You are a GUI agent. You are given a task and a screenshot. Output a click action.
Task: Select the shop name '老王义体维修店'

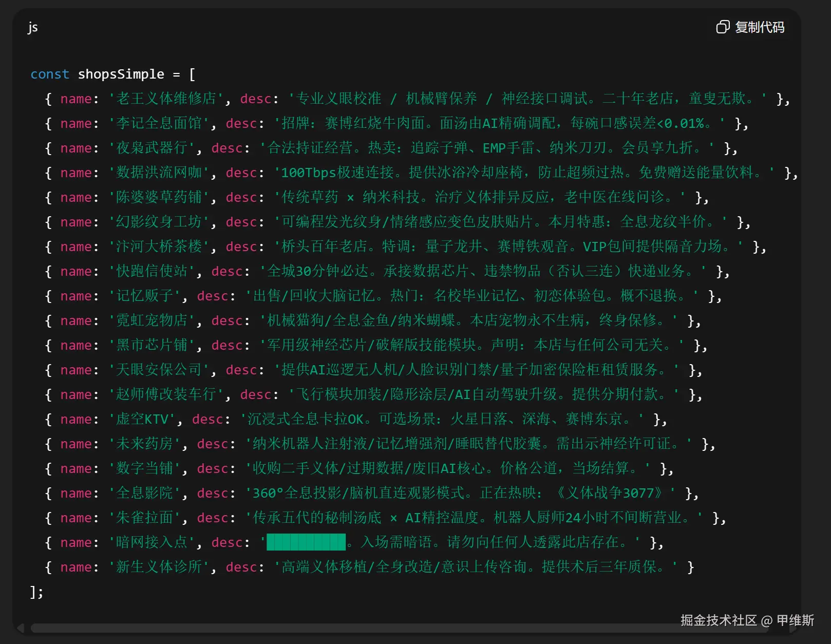tap(166, 99)
